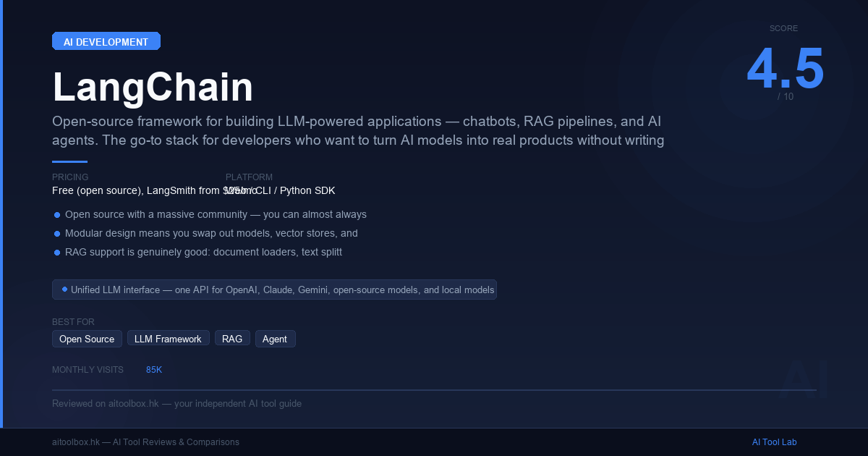868x456 pixels.
Task: Click the BEST FOR label
Action: click(x=73, y=322)
